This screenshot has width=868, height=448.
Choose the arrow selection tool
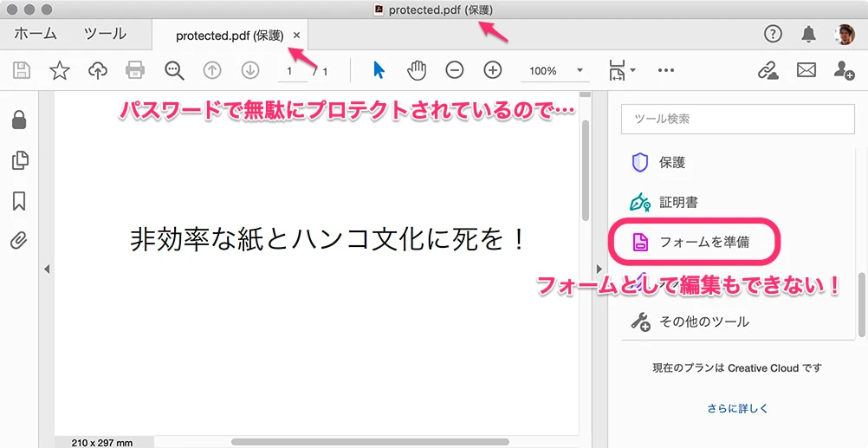pos(379,70)
